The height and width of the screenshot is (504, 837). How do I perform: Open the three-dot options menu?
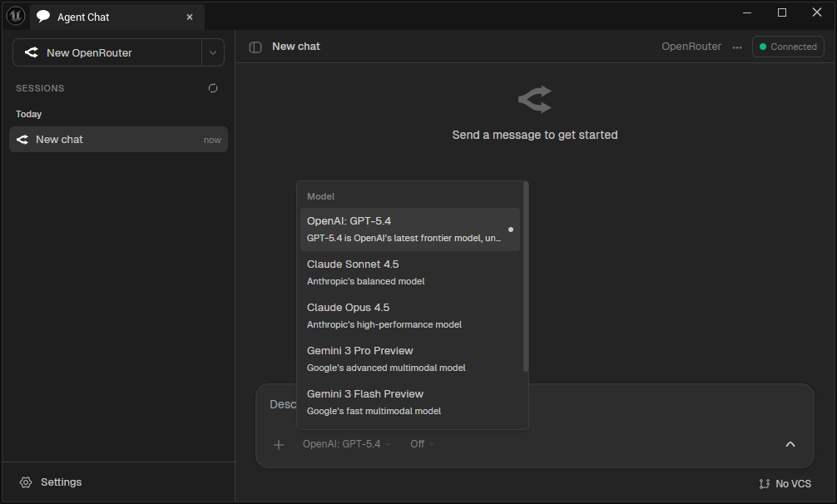[736, 47]
